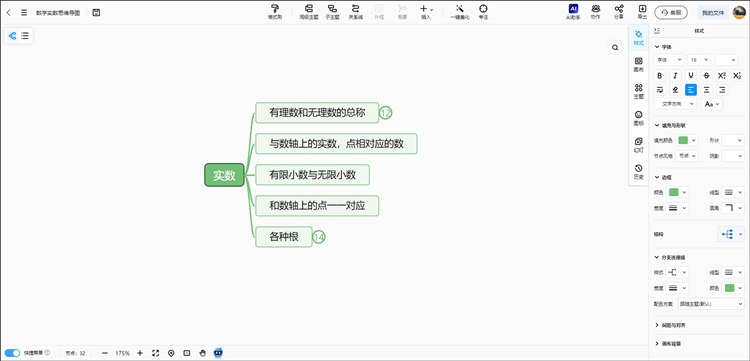Open My Files (我的文件)
Image resolution: width=750 pixels, height=361 pixels.
(713, 12)
